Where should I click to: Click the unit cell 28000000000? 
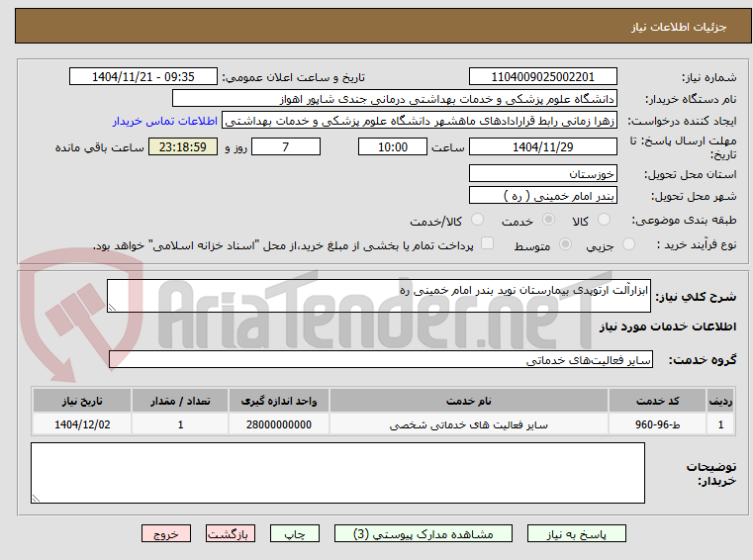point(278,424)
